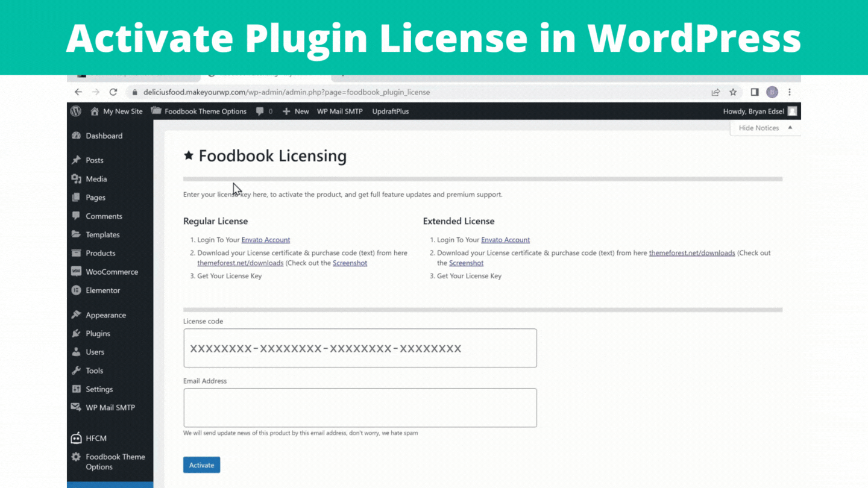This screenshot has width=868, height=488.
Task: Open Screenshot link under Extended License
Action: (x=466, y=263)
